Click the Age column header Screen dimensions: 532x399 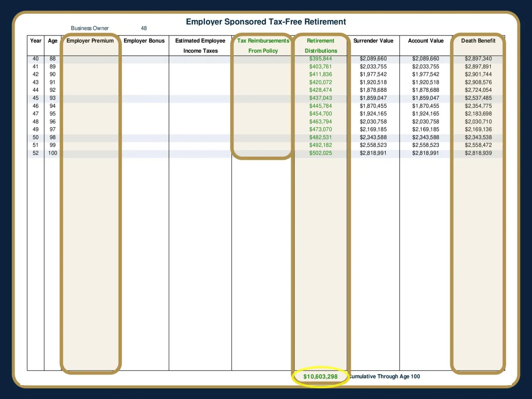tap(53, 41)
